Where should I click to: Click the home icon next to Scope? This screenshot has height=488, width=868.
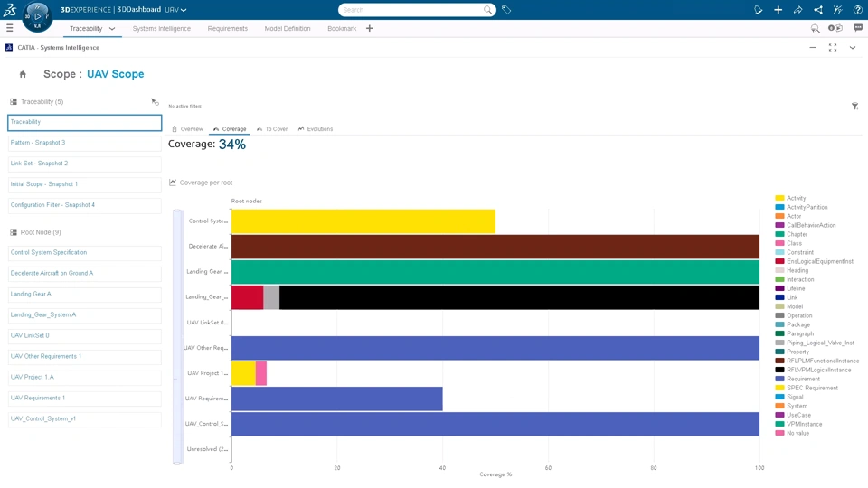23,74
